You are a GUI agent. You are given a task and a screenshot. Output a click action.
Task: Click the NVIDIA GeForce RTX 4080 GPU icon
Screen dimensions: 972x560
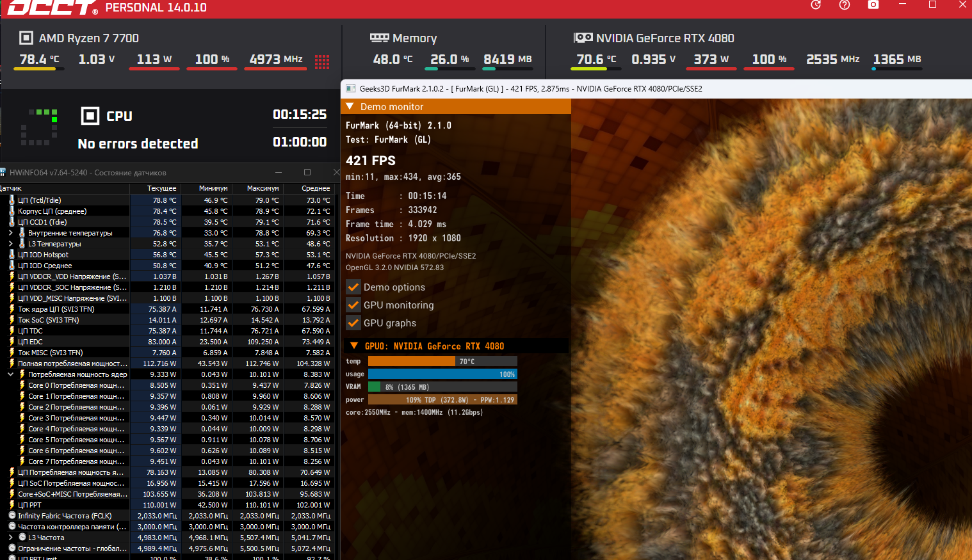pos(583,38)
